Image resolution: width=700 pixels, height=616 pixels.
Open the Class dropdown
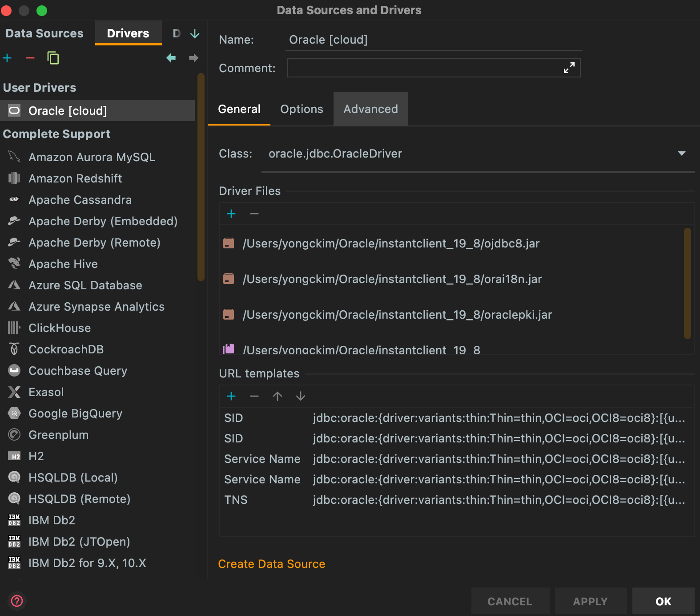coord(681,154)
